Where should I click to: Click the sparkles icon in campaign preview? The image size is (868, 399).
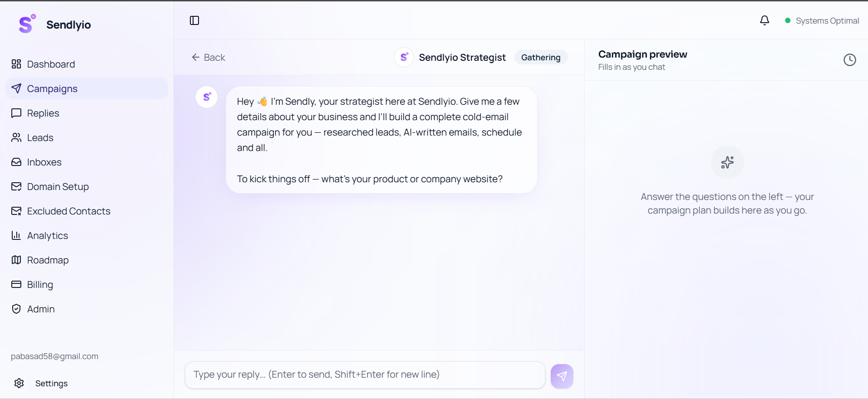[x=727, y=162]
